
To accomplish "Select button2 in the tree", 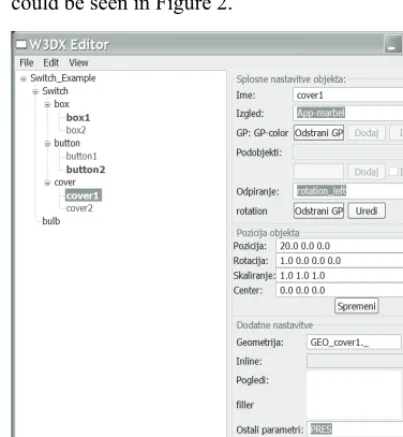I will [x=86, y=169].
